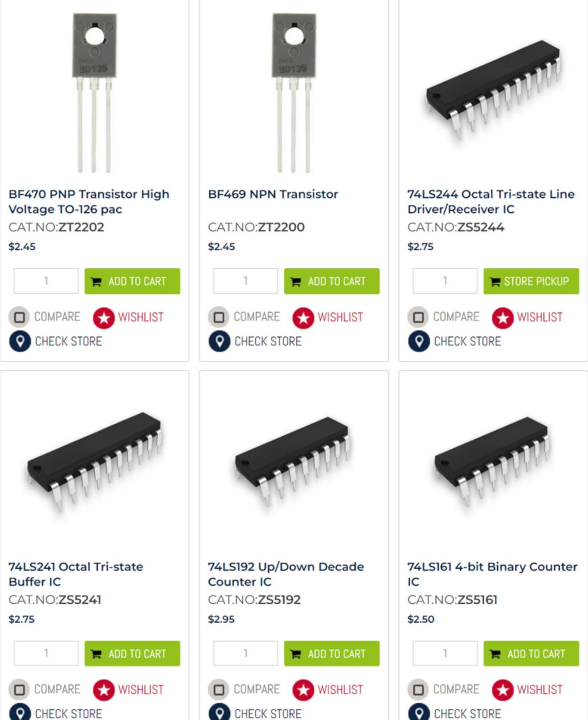Add 74LS241 Octal Buffer IC to cart
Screen dimensions: 588x720
coord(132,654)
